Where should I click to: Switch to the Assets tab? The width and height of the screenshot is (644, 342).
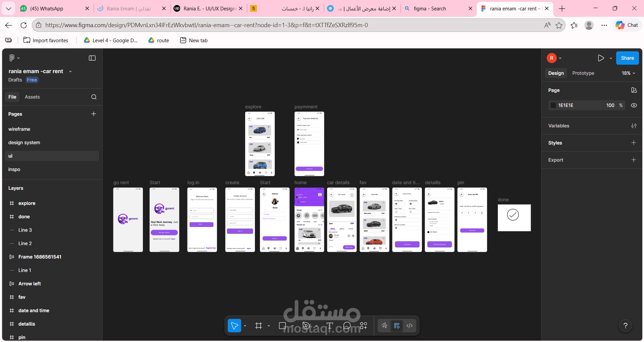point(32,97)
